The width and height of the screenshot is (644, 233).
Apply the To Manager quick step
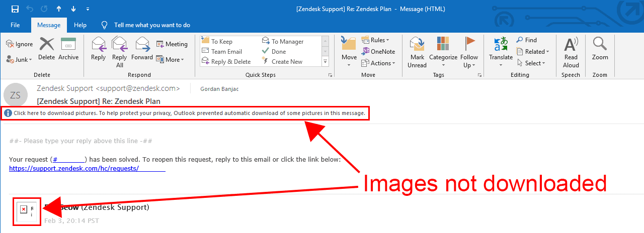[x=283, y=41]
